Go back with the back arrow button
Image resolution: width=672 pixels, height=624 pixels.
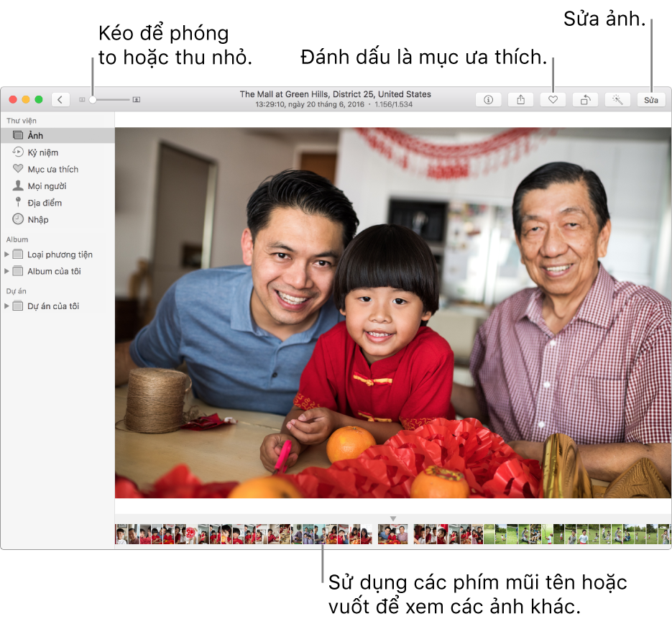(x=60, y=100)
